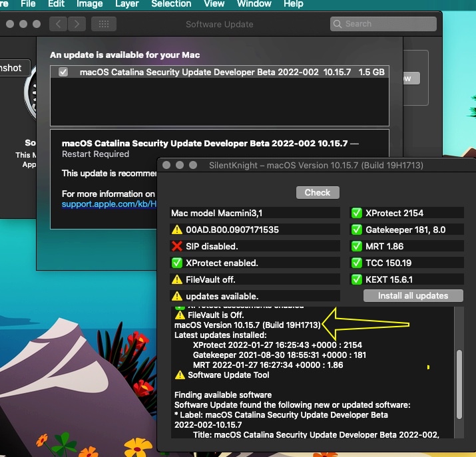Close the Software Update window
The image size is (476, 457).
pos(10,24)
